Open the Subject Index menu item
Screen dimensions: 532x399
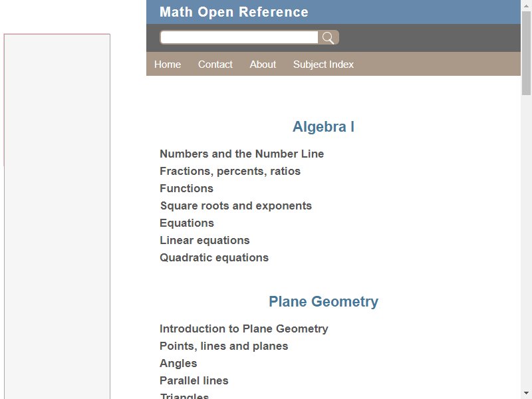323,65
